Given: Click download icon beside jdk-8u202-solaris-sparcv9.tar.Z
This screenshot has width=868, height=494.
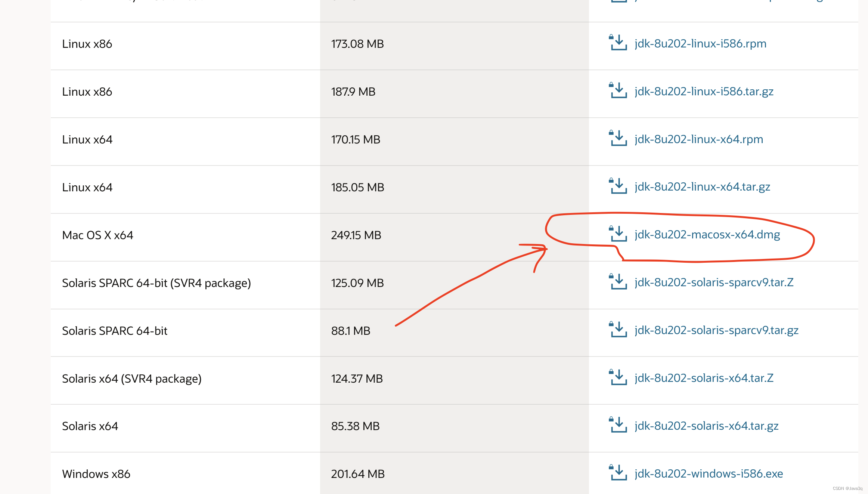Looking at the screenshot, I should 618,282.
